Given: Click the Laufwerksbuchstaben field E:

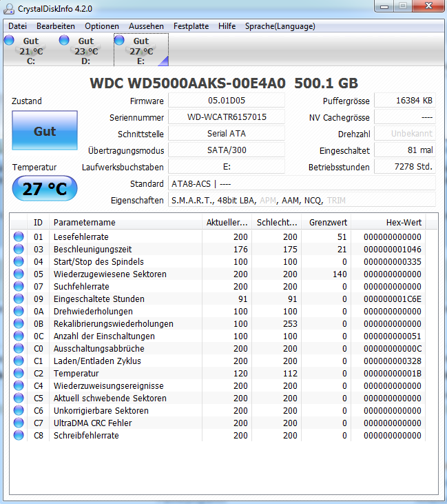Looking at the screenshot, I should tap(227, 167).
